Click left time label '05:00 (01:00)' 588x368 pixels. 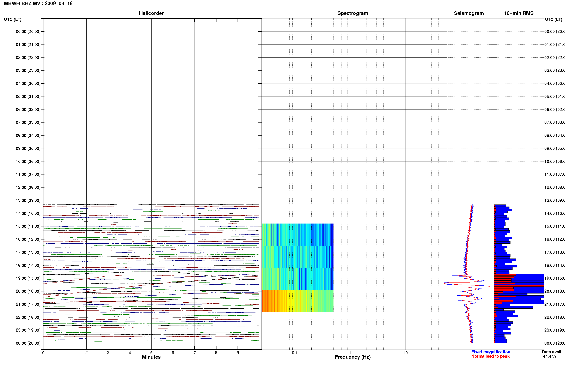tap(28, 96)
